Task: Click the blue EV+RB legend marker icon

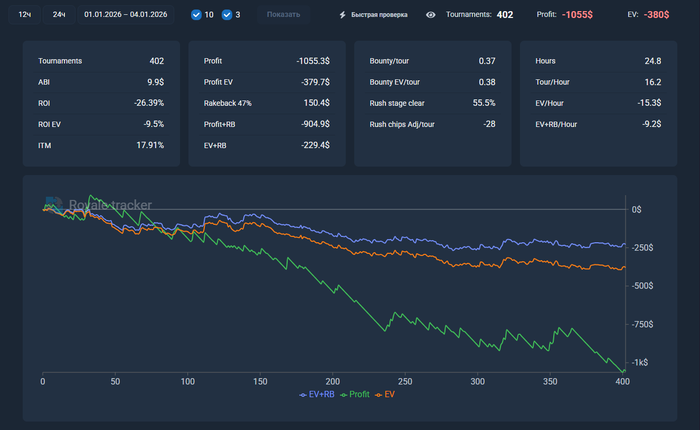Action: [303, 395]
